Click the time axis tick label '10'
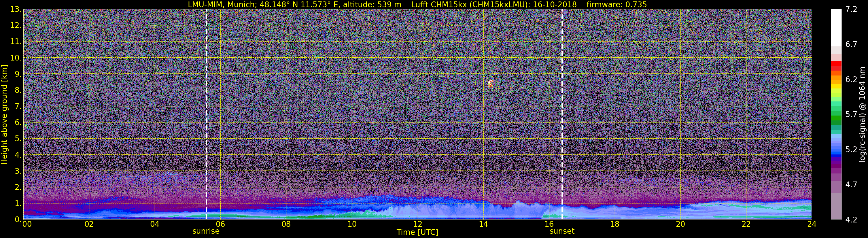Viewport: 868px width, 238px height. [352, 224]
